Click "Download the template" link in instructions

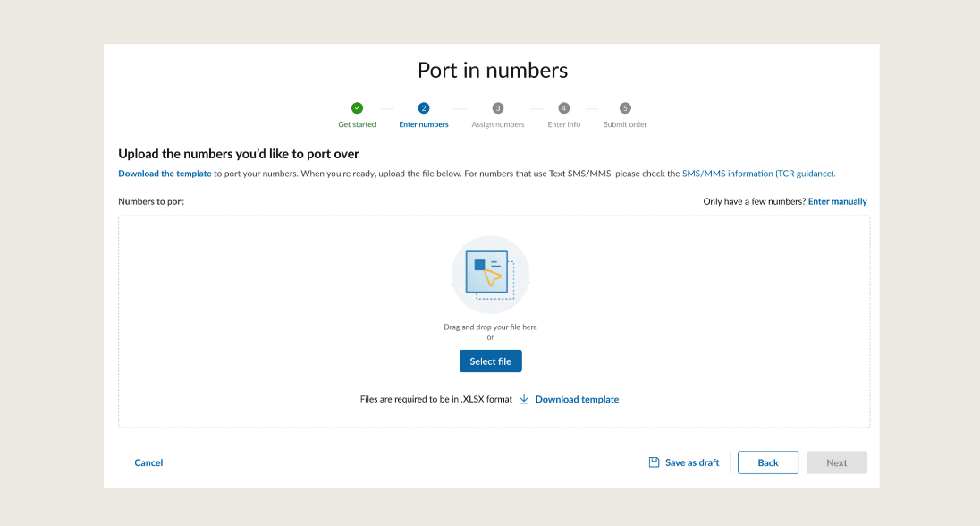(165, 174)
